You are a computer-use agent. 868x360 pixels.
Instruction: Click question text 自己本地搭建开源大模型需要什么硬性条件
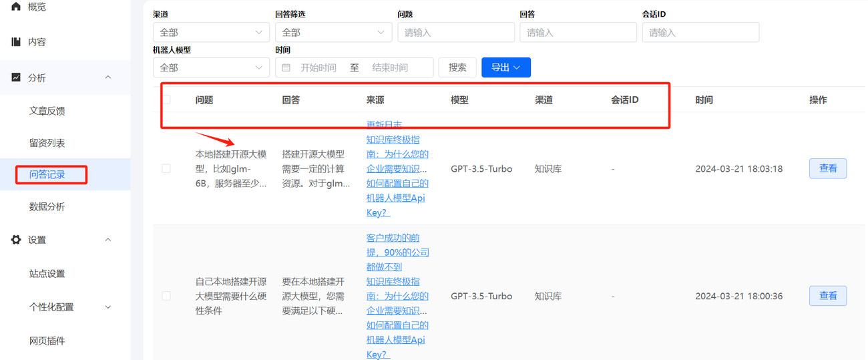tap(231, 296)
